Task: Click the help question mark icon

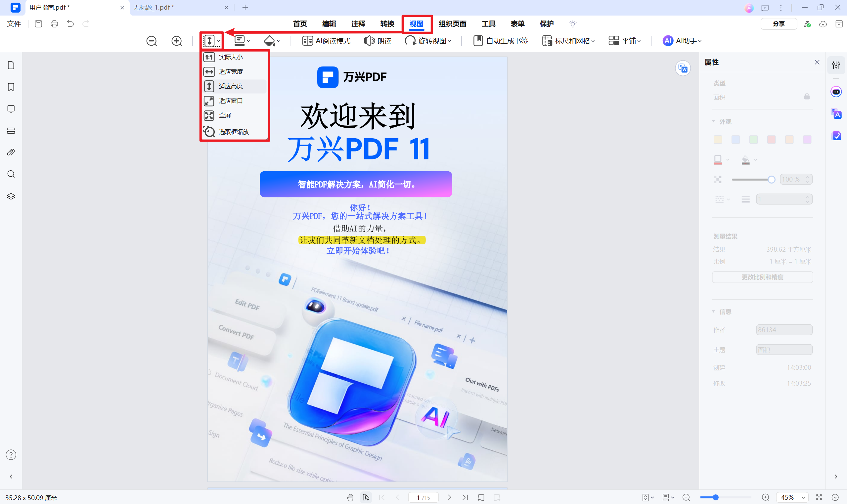Action: click(11, 455)
